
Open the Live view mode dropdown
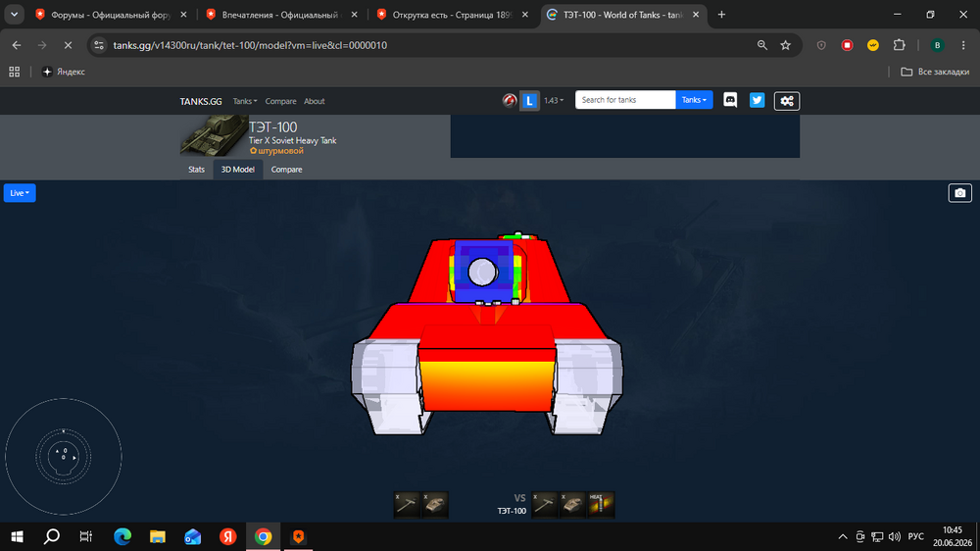[x=20, y=193]
